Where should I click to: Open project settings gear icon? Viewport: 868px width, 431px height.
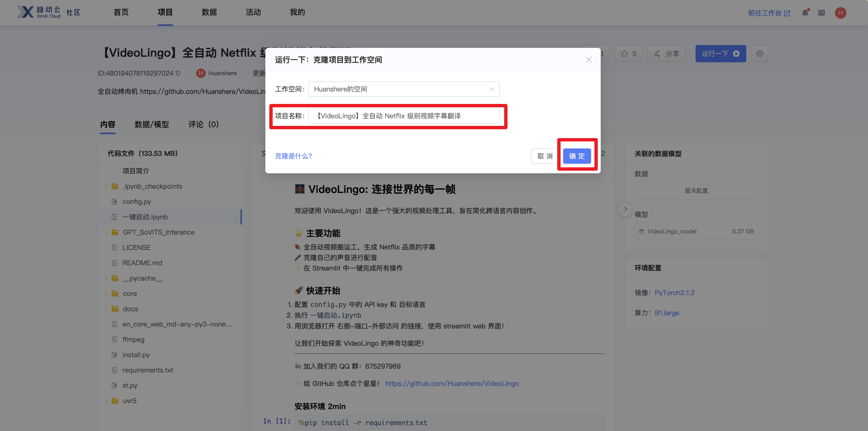759,54
